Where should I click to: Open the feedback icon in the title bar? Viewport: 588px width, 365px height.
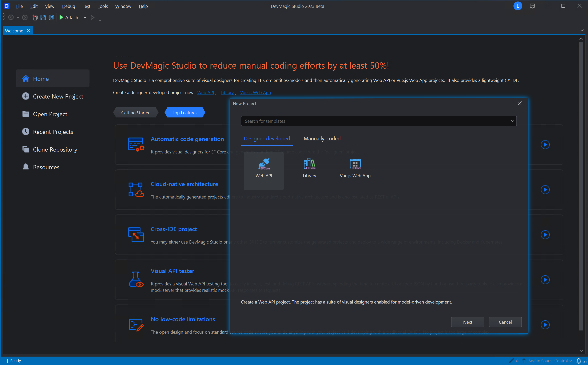[532, 6]
